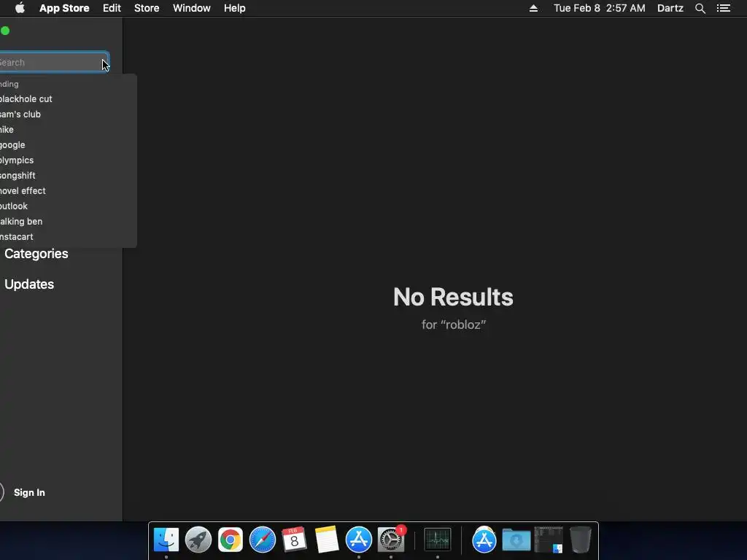
Task: Open the Window menu
Action: pyautogui.click(x=192, y=8)
